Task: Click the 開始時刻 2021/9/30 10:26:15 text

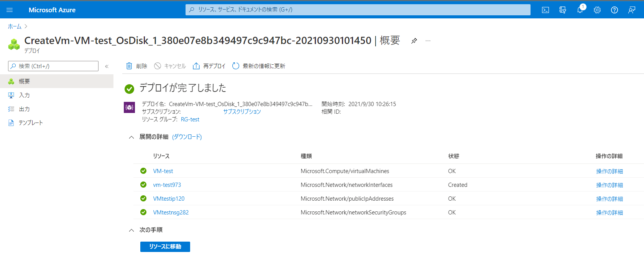Action: point(359,104)
